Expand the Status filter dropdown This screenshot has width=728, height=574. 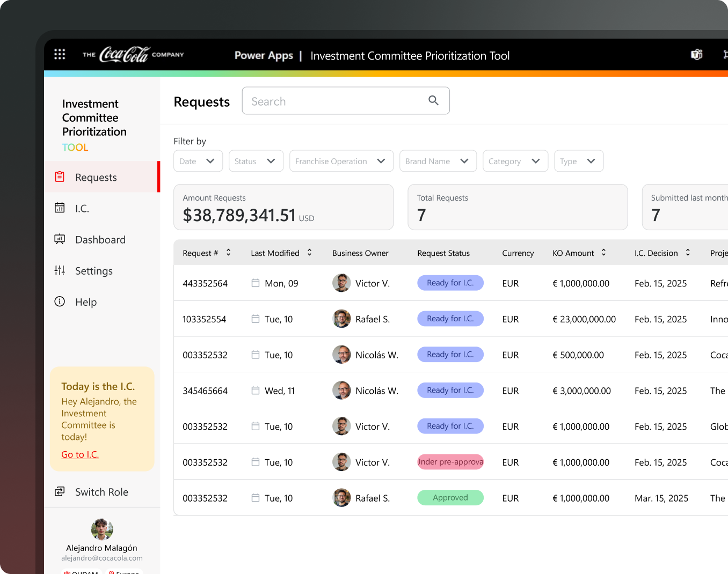click(256, 161)
